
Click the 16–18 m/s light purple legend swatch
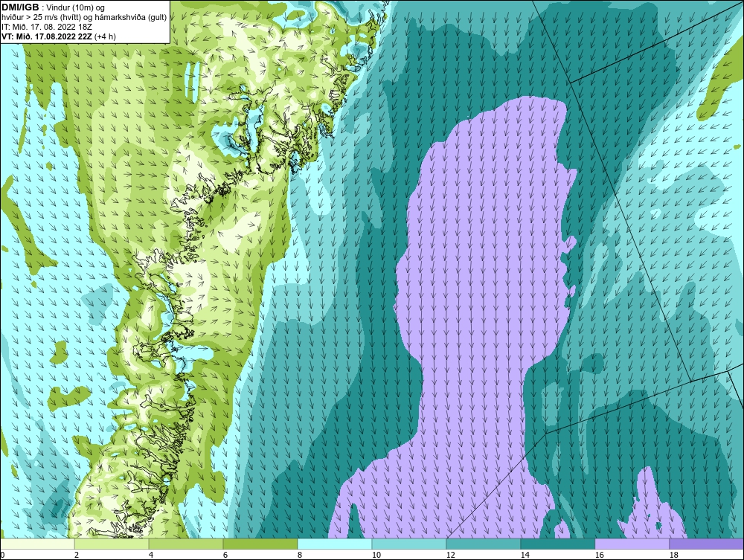click(x=632, y=544)
